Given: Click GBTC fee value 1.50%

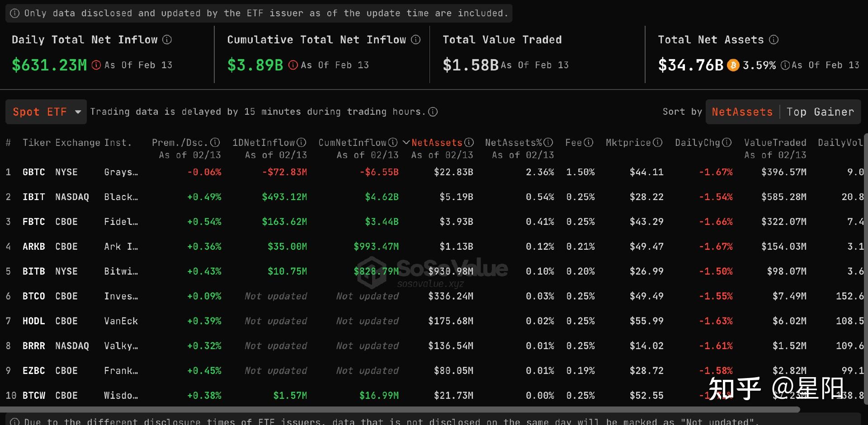Looking at the screenshot, I should tap(580, 172).
